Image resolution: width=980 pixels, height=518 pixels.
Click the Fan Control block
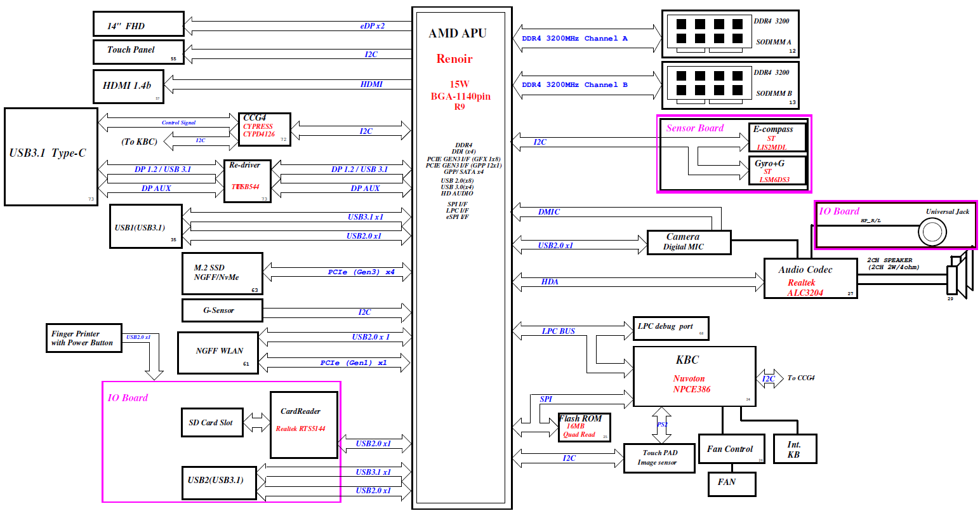[x=731, y=449]
